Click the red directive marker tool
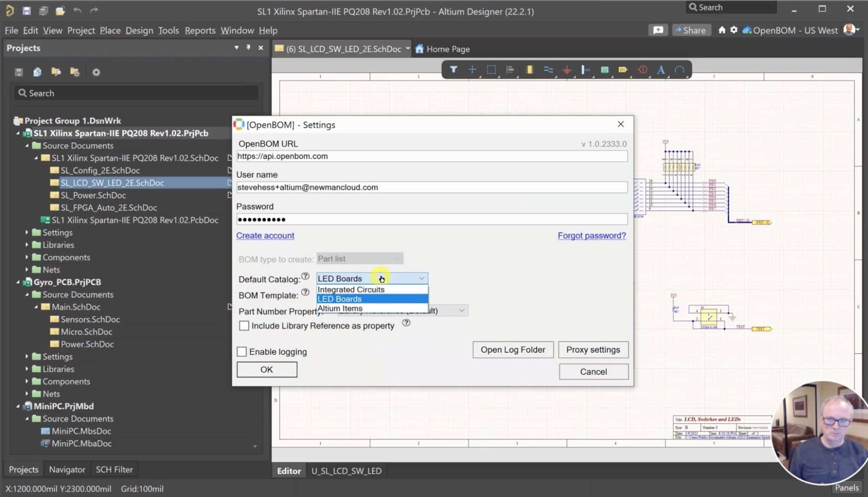The height and width of the screenshot is (497, 868). (643, 69)
